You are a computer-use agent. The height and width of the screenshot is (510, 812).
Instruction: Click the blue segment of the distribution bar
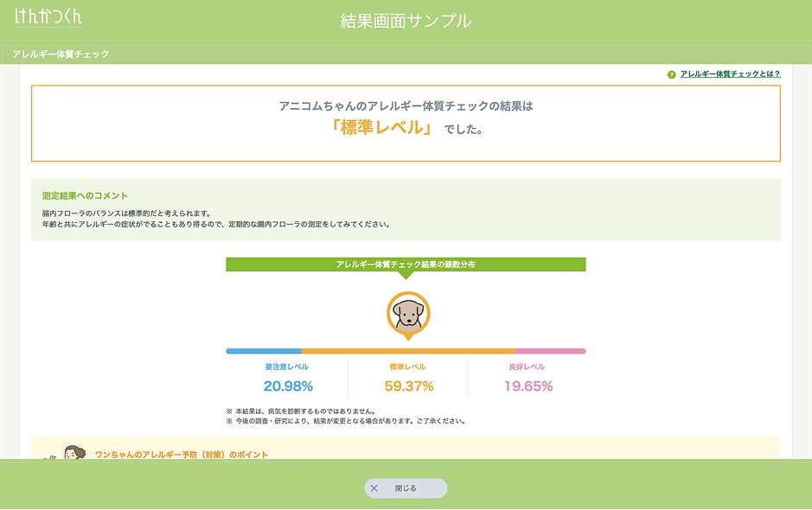coord(264,351)
